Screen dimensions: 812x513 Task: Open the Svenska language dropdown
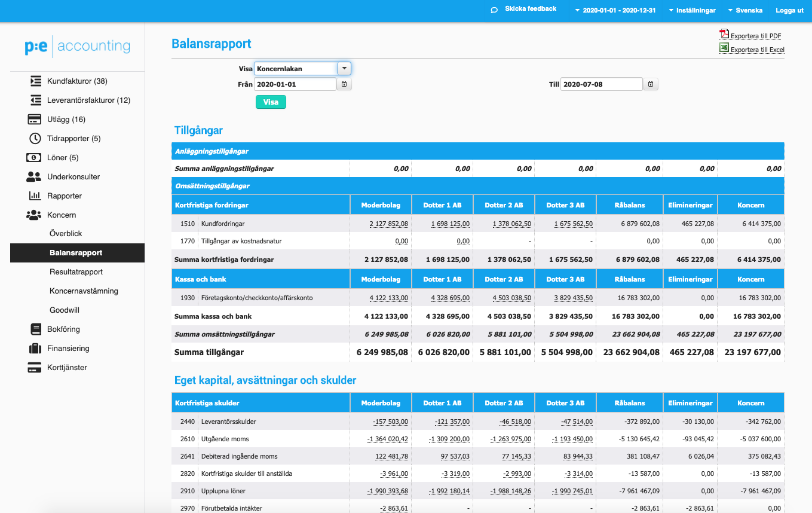click(745, 11)
